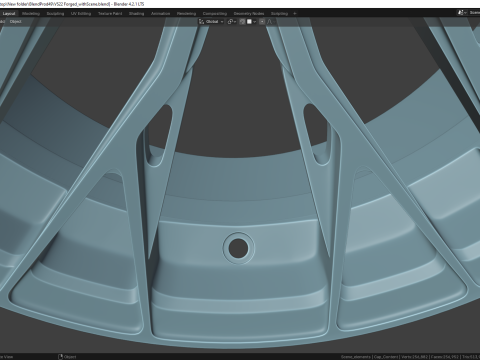Open the Object menu in viewport header
This screenshot has width=480, height=360.
[16, 22]
